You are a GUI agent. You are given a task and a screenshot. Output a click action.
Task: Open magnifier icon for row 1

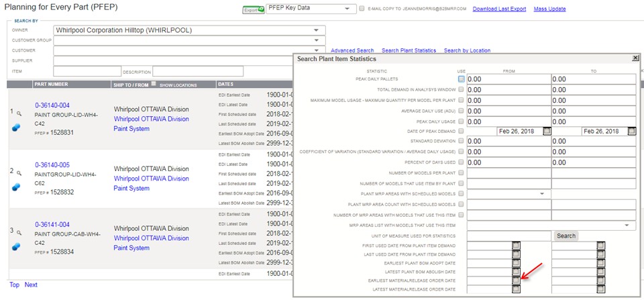click(x=19, y=113)
